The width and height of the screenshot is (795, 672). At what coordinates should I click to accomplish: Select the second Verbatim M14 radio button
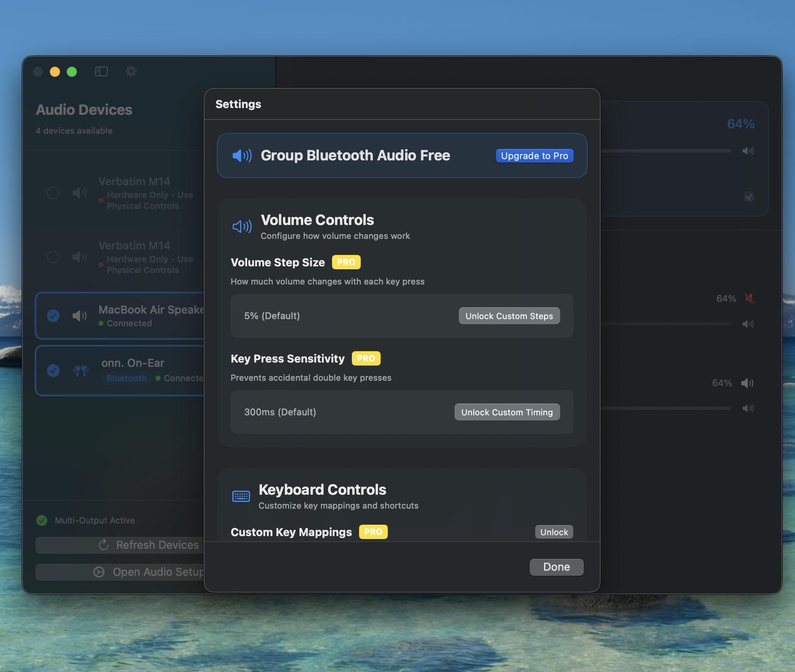click(x=53, y=257)
